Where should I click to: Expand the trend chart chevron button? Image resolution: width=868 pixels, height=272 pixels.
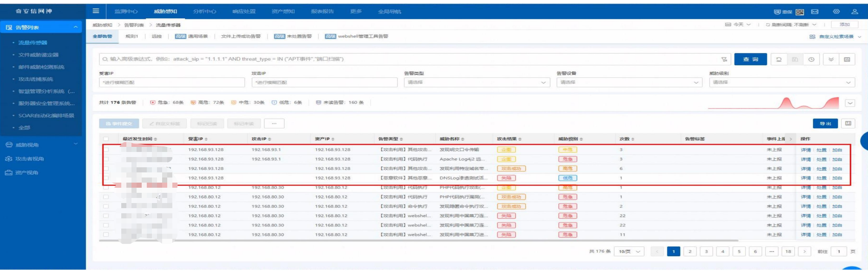pyautogui.click(x=850, y=103)
